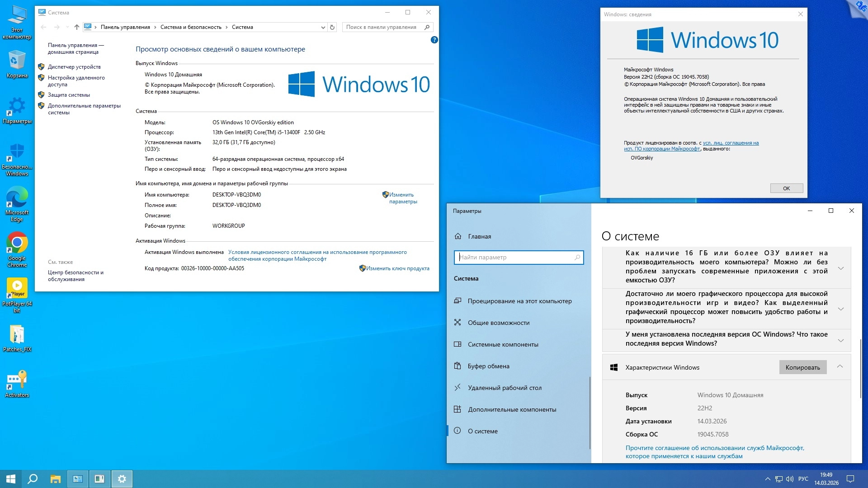Collapse the Характеристики Windows section
The image size is (868, 488).
840,366
